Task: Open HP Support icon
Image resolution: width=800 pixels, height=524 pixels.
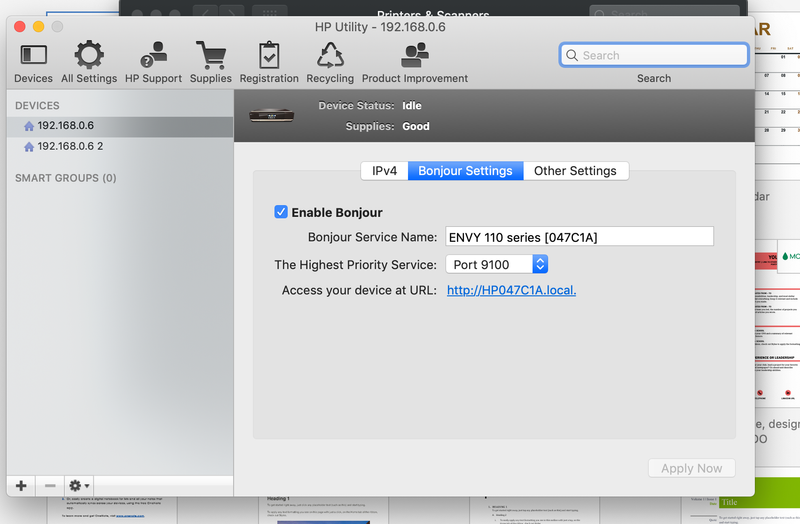Action: (x=154, y=55)
